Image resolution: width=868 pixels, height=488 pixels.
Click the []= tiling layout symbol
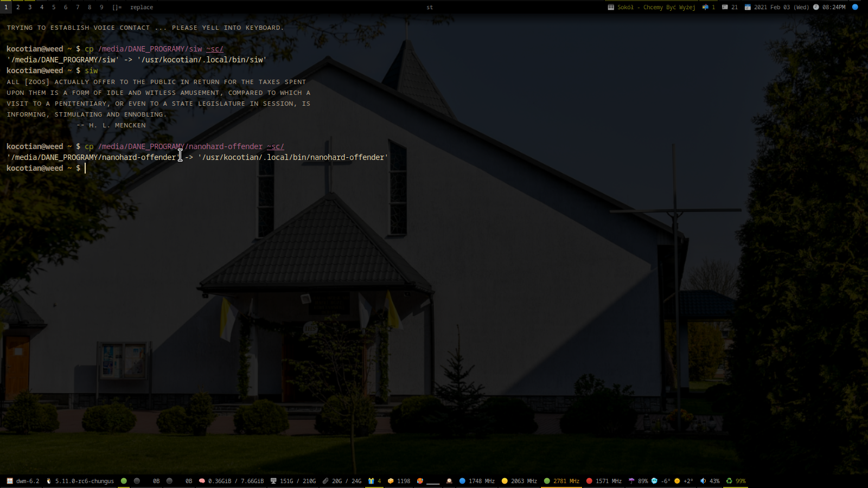point(117,7)
